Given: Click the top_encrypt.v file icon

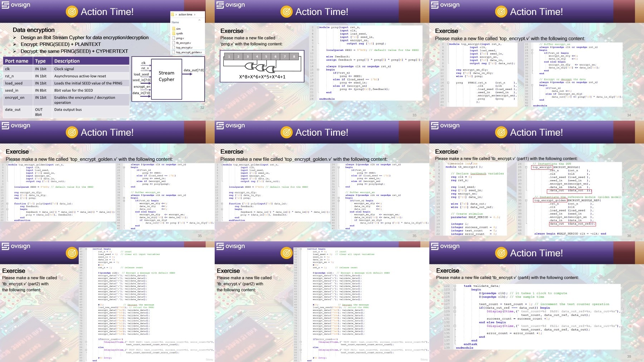Looking at the screenshot, I should pyautogui.click(x=174, y=47).
